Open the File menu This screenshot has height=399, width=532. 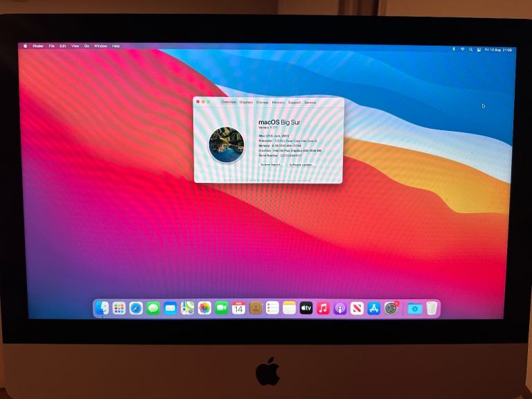[51, 46]
